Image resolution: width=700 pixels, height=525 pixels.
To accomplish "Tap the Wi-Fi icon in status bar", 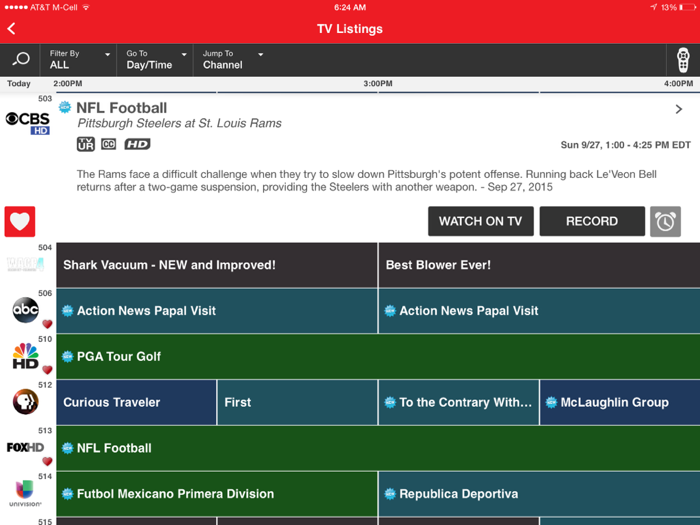I will tap(86, 7).
